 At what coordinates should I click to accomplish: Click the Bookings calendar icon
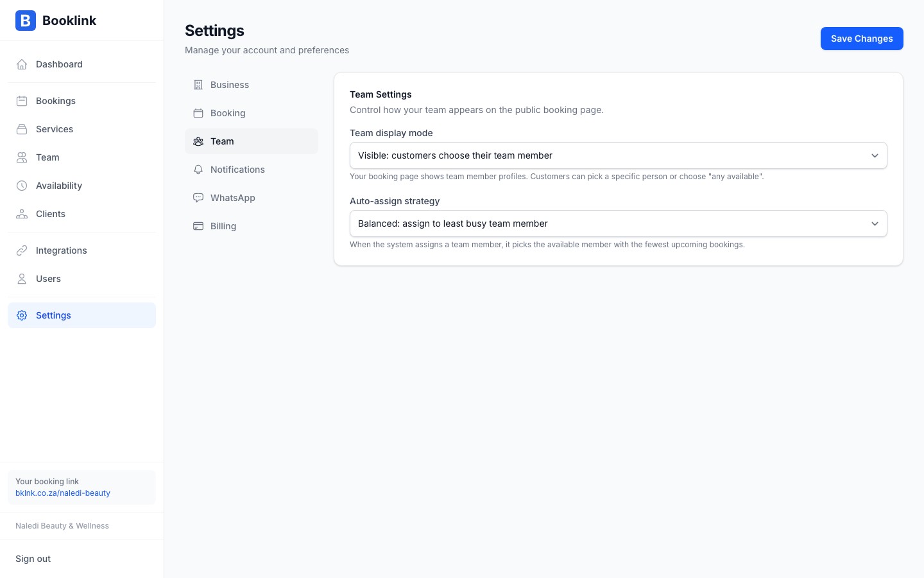[22, 101]
